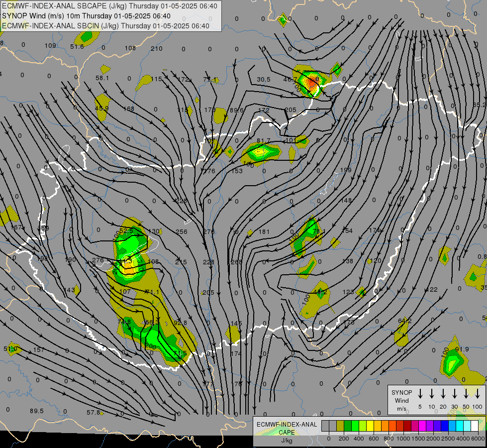This screenshot has width=487, height=448.
Task: Click the 6000 tick label on the CAPE scale
Action: [x=478, y=439]
